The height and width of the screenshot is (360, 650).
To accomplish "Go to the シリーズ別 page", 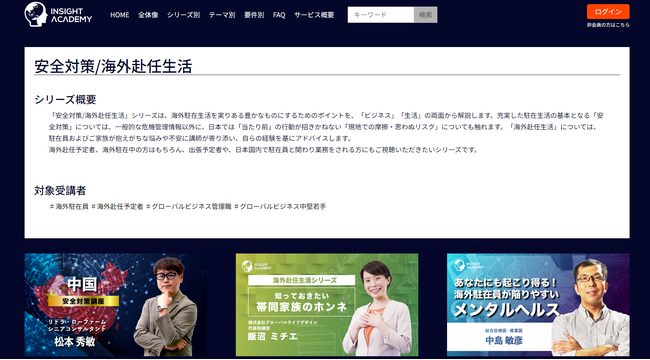I will (183, 15).
